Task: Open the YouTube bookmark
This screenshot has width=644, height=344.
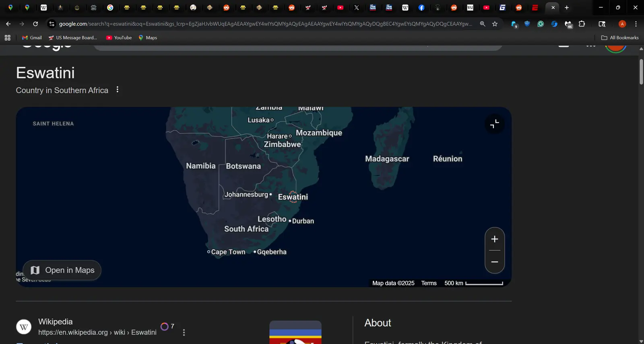Action: 119,38
